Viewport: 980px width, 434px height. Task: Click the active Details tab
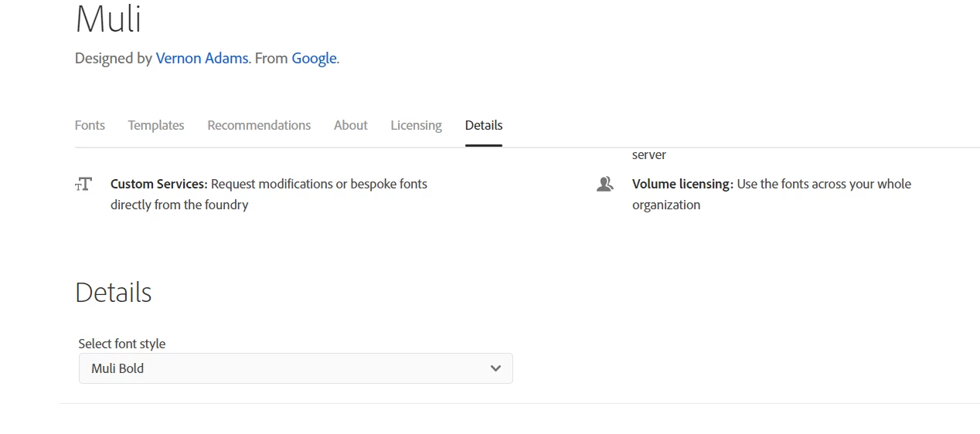click(484, 125)
